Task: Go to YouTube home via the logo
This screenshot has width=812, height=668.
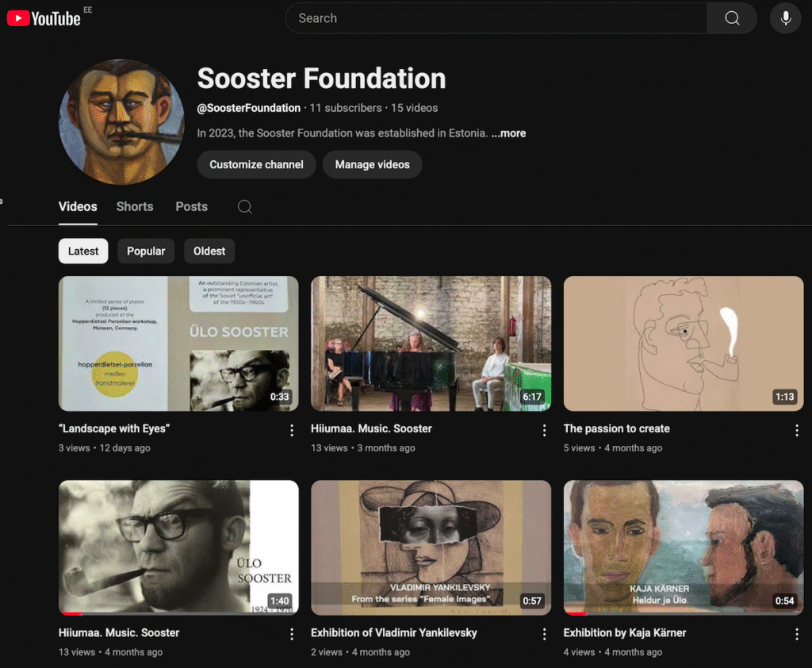Action: (x=44, y=19)
